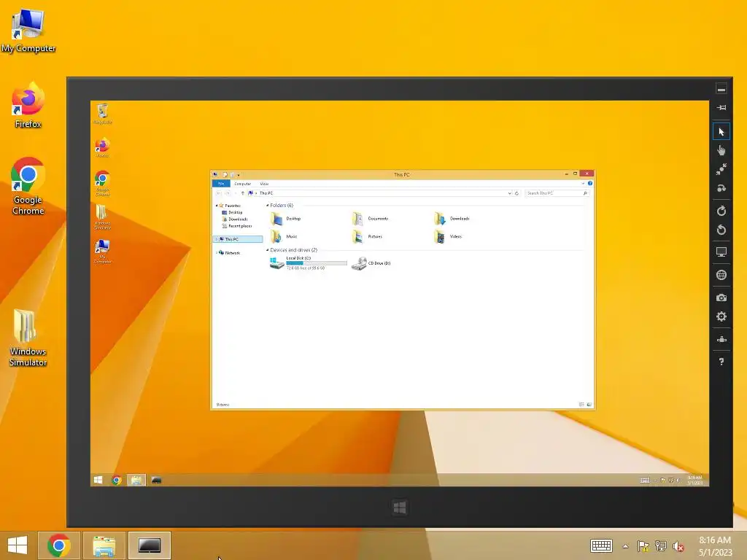Select Firefox icon inside simulator desktop
The width and height of the screenshot is (747, 560).
[102, 147]
